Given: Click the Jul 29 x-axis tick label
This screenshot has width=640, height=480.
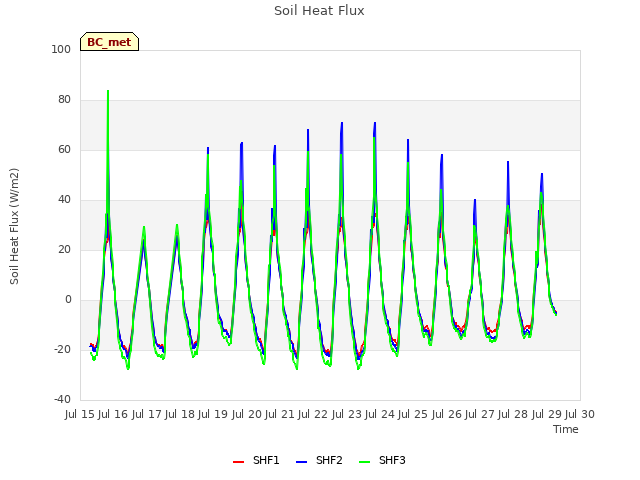Looking at the screenshot, I should click(547, 414).
